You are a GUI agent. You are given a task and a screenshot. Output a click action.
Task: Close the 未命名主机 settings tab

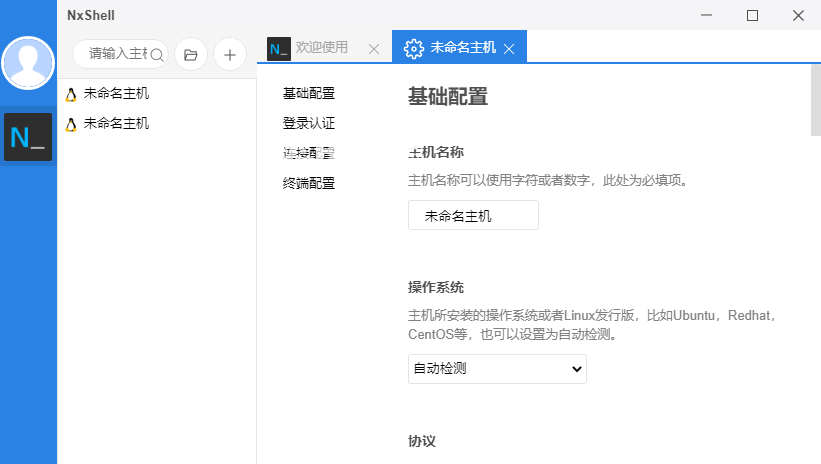click(509, 48)
